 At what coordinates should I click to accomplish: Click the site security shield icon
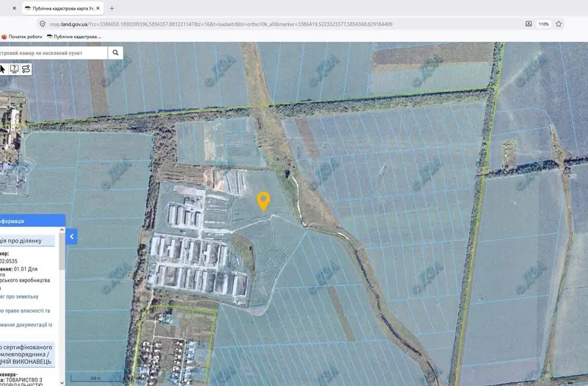(43, 24)
